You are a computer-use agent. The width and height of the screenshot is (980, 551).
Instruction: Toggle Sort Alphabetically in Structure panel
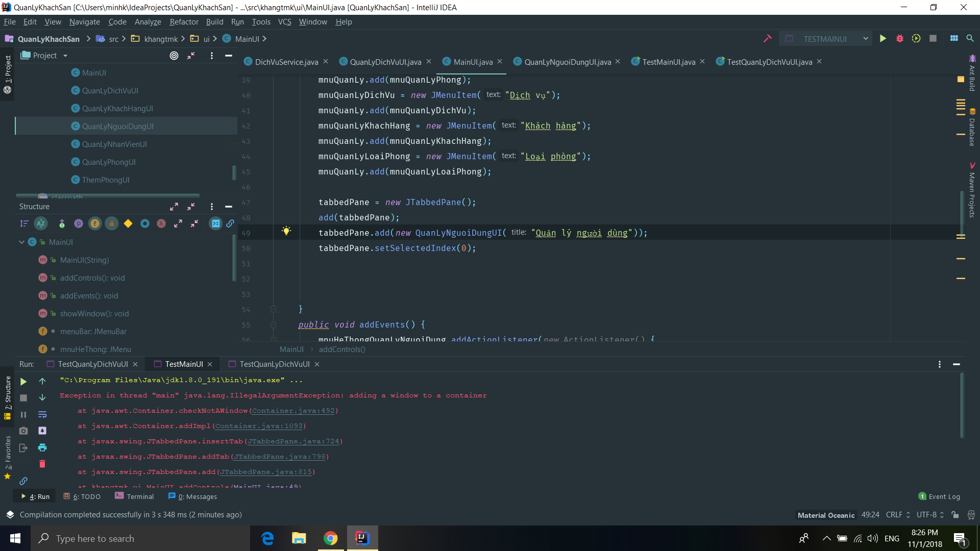pyautogui.click(x=41, y=223)
